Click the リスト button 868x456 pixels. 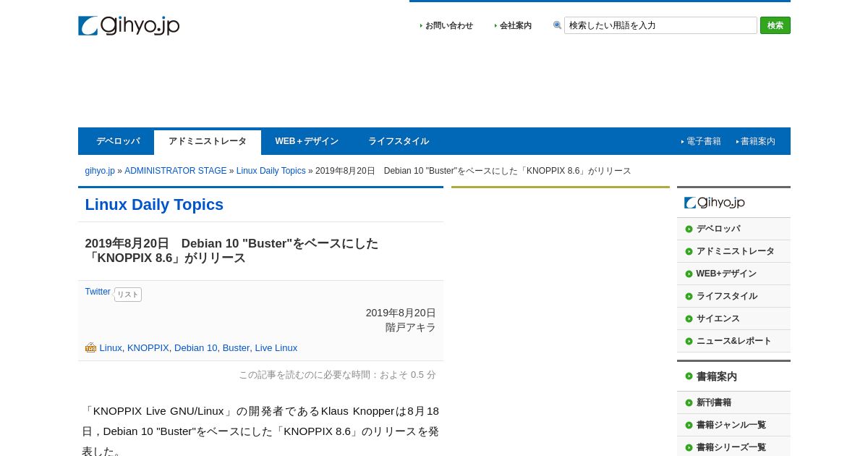pos(128,295)
